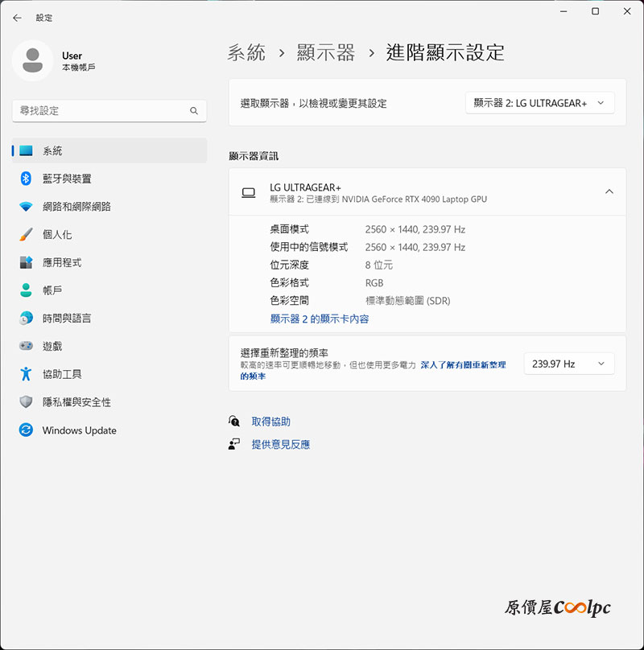The height and width of the screenshot is (650, 644).
Task: Focus the 尋找設定 search field
Action: point(109,111)
